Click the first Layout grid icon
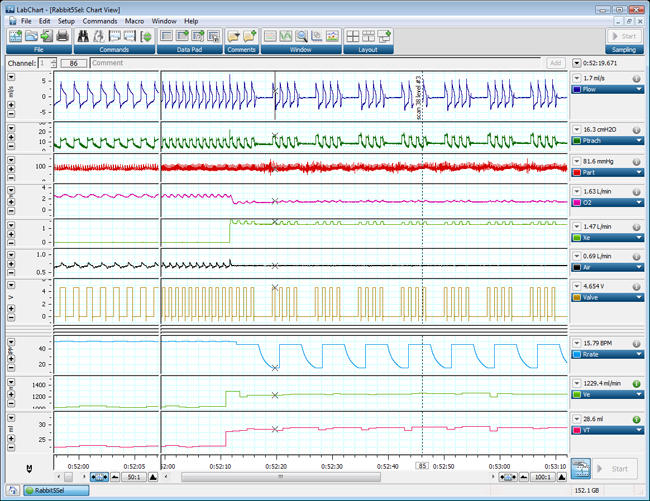Image resolution: width=650 pixels, height=501 pixels. click(353, 36)
